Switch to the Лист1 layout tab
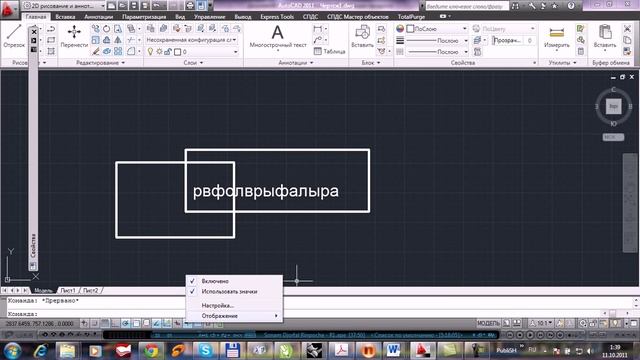The width and height of the screenshot is (640, 360). coord(68,290)
